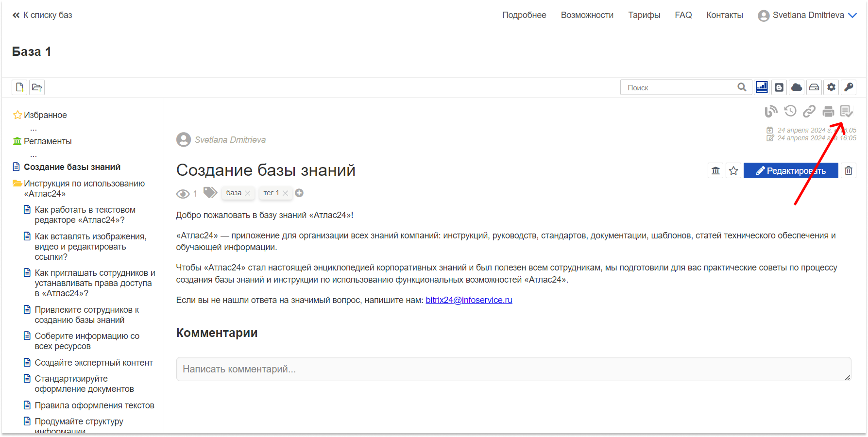This screenshot has width=868, height=437.
Task: Open the Возможности menu item
Action: click(x=587, y=15)
